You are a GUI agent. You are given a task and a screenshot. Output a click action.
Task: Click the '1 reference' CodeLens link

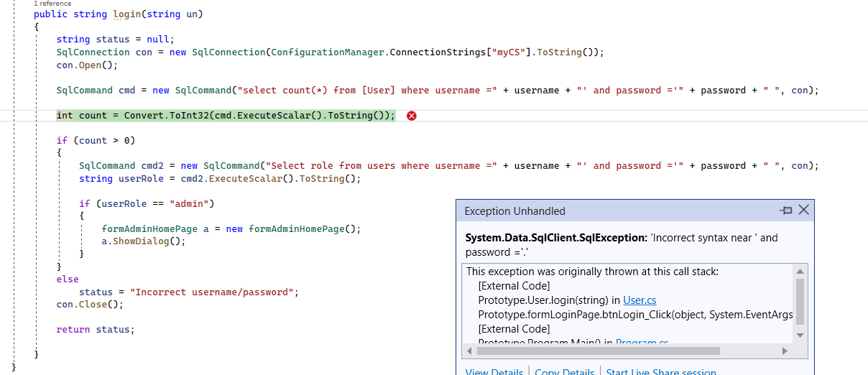pos(52,4)
